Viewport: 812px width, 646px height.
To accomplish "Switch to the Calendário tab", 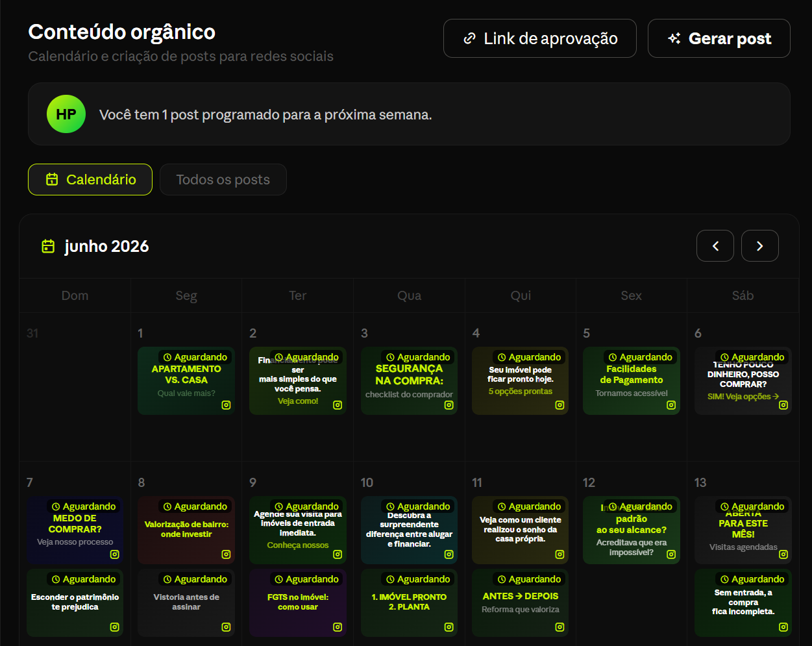I will [90, 180].
